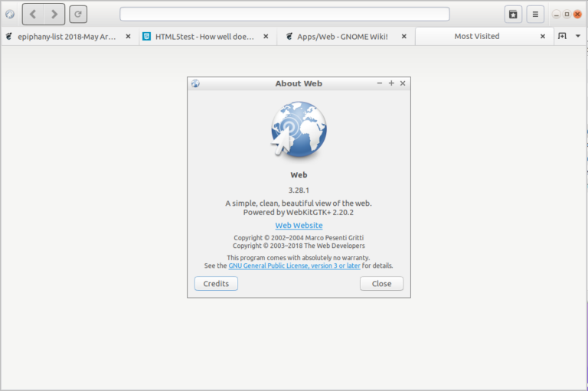Go forward with the forward arrow button

click(x=54, y=15)
